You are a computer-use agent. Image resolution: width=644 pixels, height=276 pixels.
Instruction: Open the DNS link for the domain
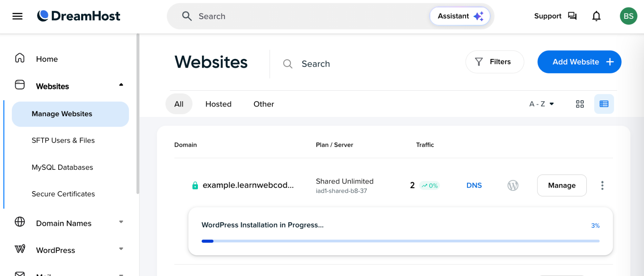(474, 185)
